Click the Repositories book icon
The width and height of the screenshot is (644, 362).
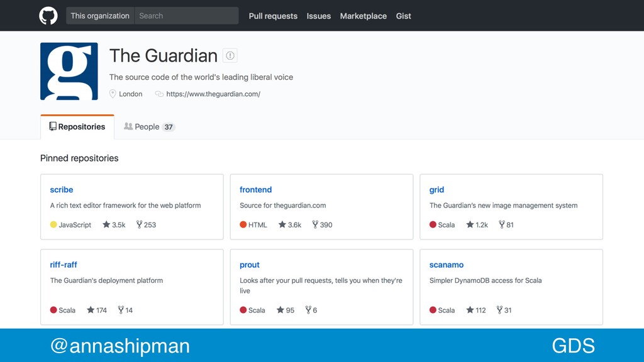point(53,126)
